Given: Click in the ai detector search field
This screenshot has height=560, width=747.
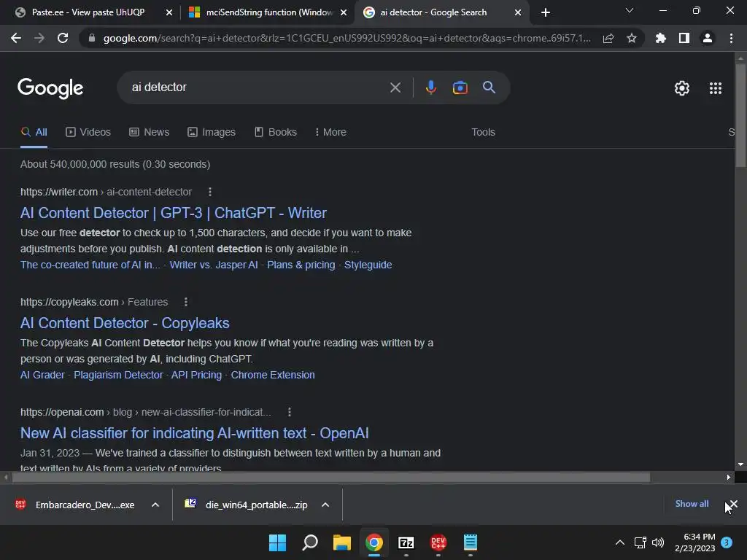Looking at the screenshot, I should tap(258, 87).
